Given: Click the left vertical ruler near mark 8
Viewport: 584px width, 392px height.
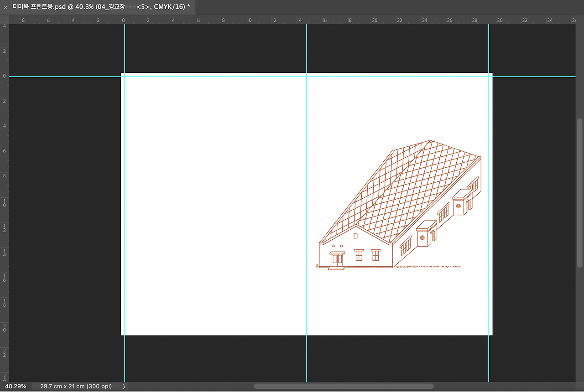Looking at the screenshot, I should click(x=4, y=175).
